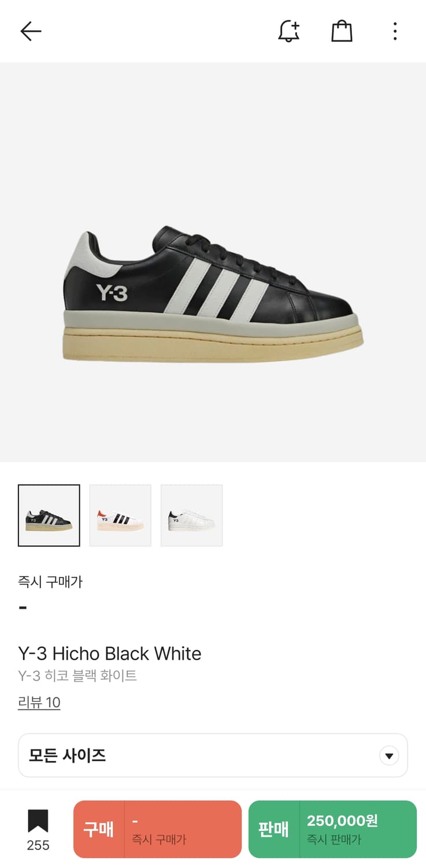Image resolution: width=426 pixels, height=868 pixels.
Task: Tap 즉시 구매가 label inside the buy button
Action: [159, 839]
